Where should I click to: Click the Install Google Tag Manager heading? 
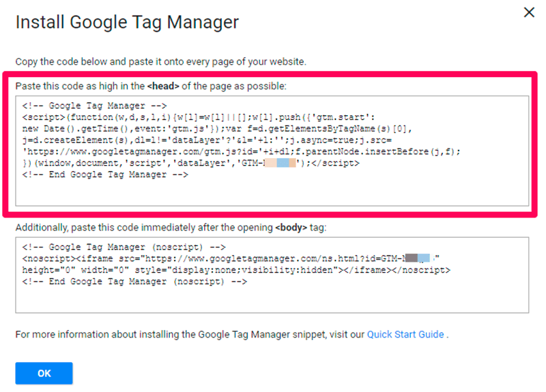pyautogui.click(x=127, y=22)
